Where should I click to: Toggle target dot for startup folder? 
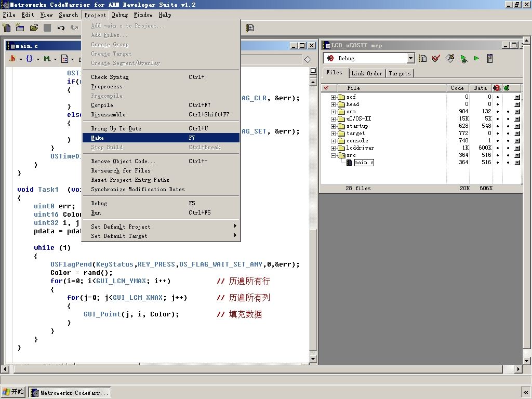[508, 126]
